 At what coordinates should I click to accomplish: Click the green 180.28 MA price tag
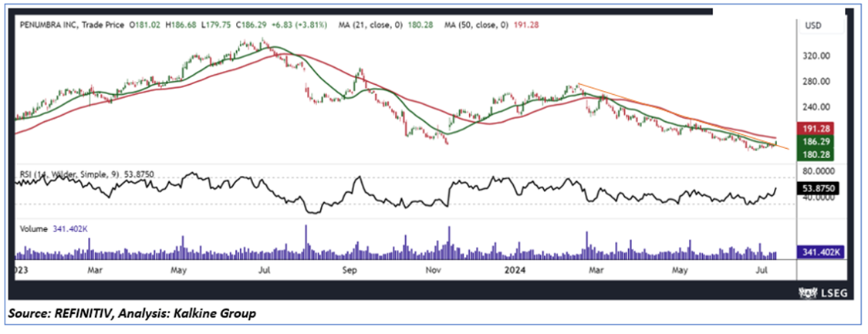[x=816, y=154]
